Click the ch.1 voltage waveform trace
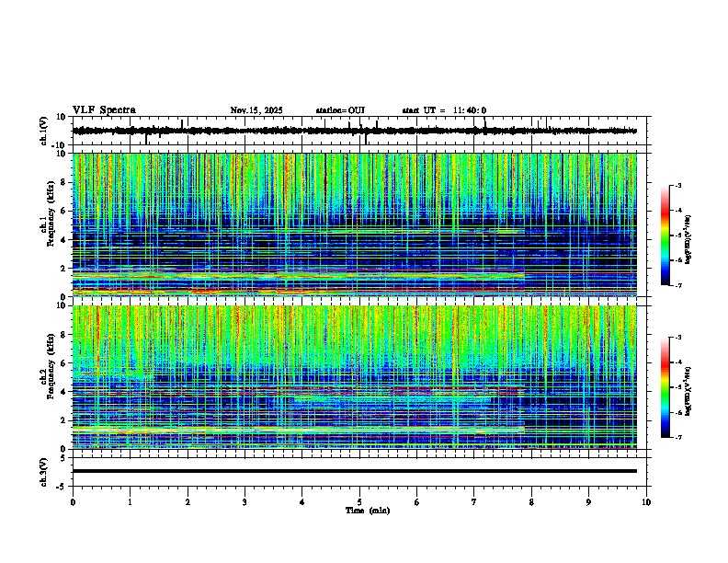 pyautogui.click(x=354, y=131)
